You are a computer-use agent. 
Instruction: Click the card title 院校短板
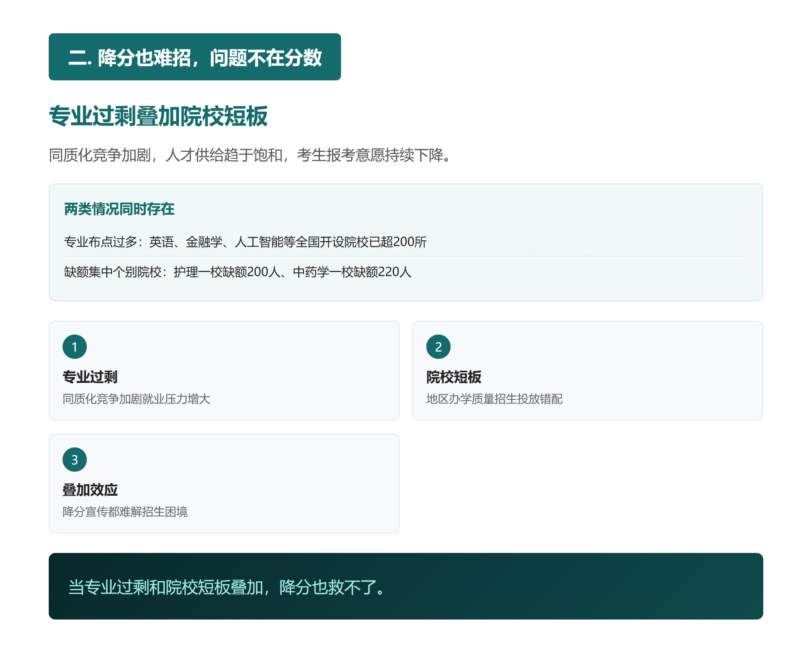point(454,377)
